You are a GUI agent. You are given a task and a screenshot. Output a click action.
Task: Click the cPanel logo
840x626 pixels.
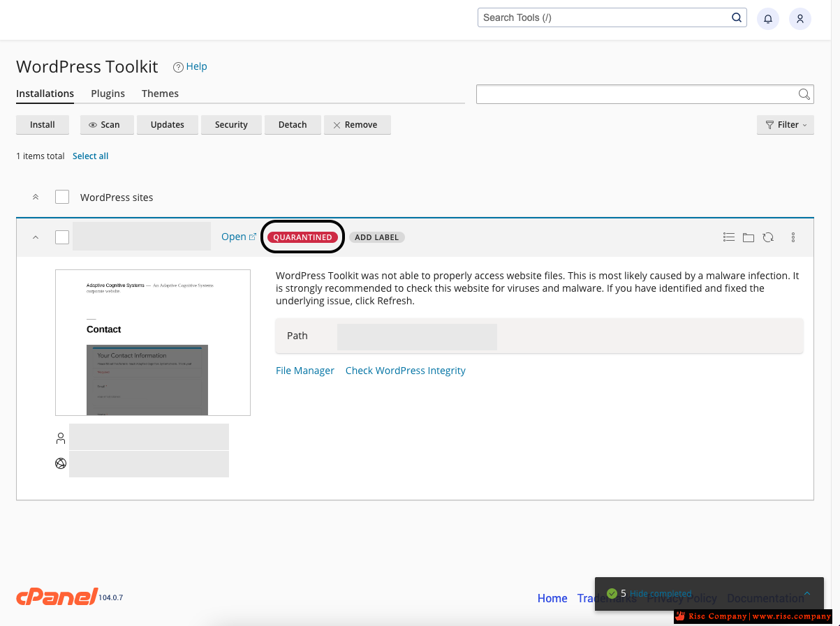click(x=57, y=597)
